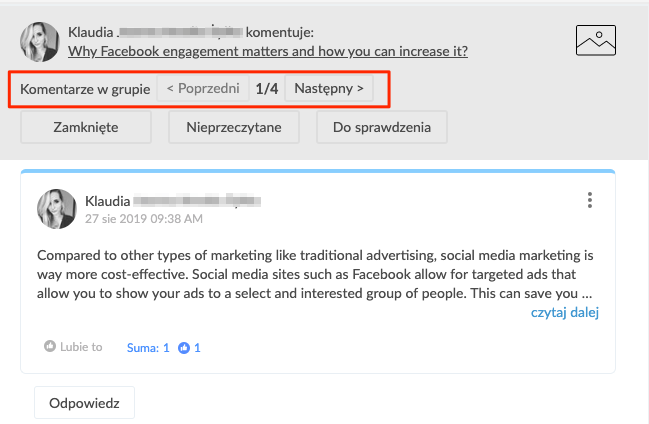Mark the comment as Nieprzeczytane
The width and height of the screenshot is (649, 424).
(233, 128)
